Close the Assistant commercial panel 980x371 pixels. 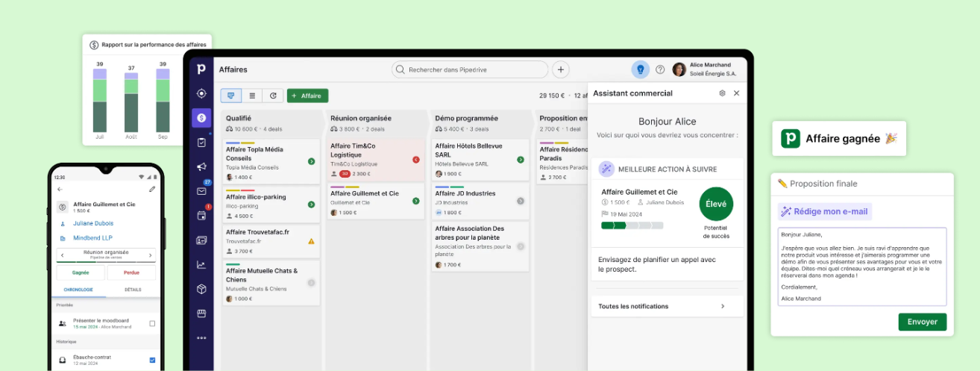coord(736,93)
